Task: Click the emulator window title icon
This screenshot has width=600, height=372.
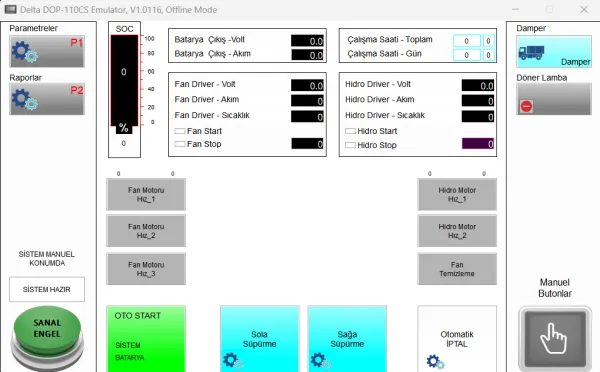Action: [10, 10]
